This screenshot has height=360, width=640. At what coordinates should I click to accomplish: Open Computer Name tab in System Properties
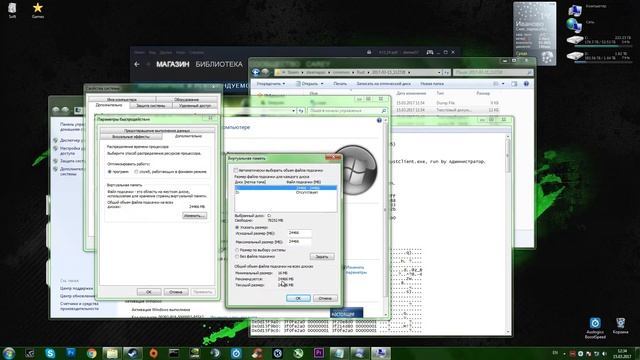[x=122, y=100]
